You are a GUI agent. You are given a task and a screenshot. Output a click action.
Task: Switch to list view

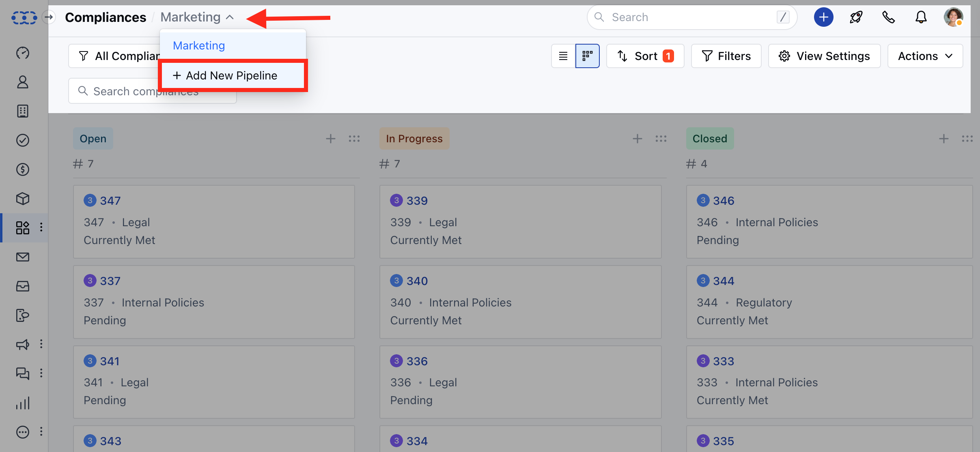pyautogui.click(x=563, y=56)
